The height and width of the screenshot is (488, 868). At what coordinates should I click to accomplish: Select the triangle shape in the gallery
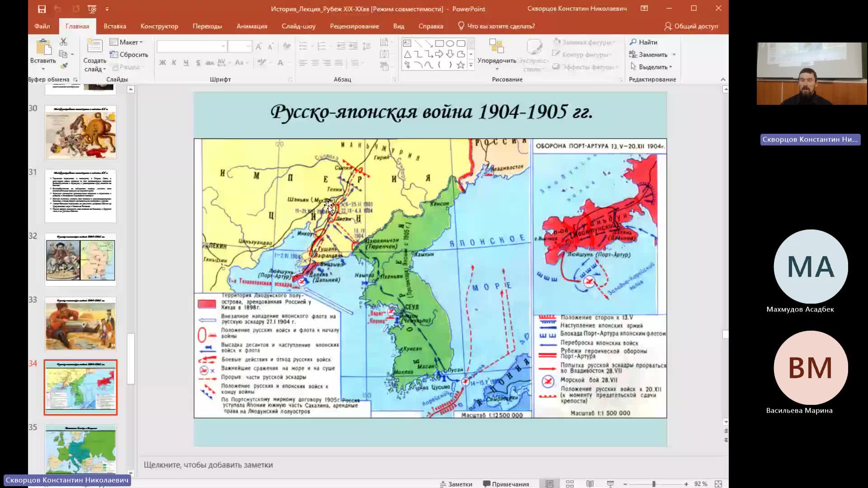407,54
